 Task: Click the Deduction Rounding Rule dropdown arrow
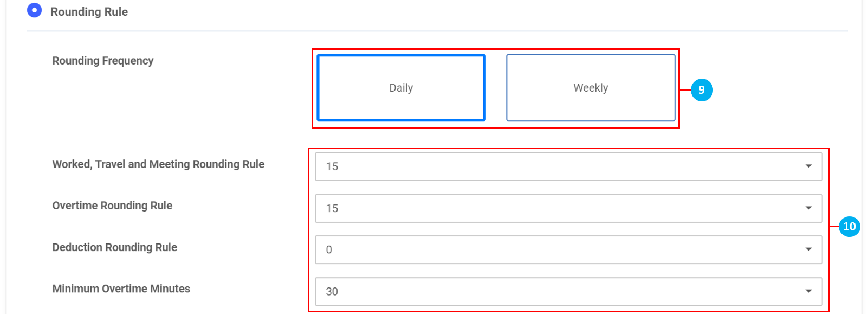click(808, 249)
